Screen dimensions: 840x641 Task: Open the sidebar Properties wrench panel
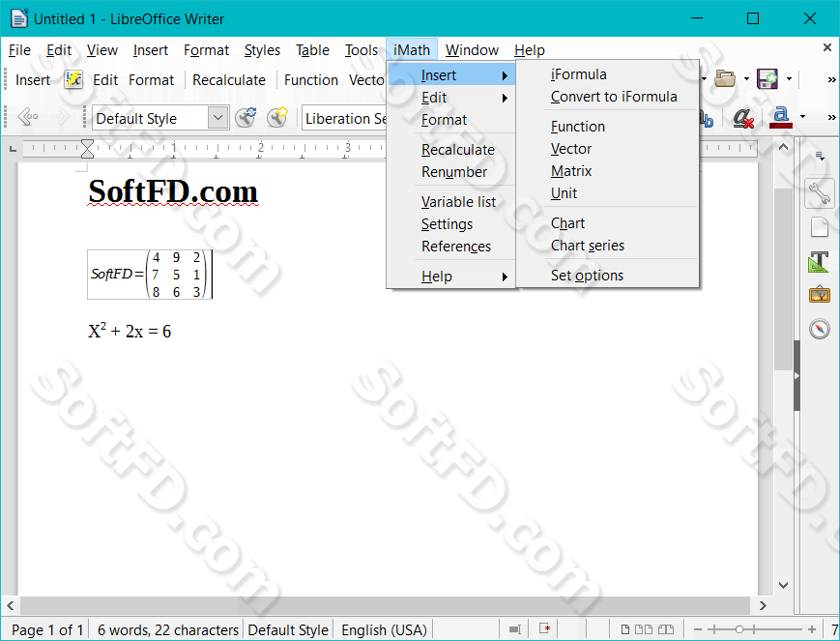click(x=819, y=193)
